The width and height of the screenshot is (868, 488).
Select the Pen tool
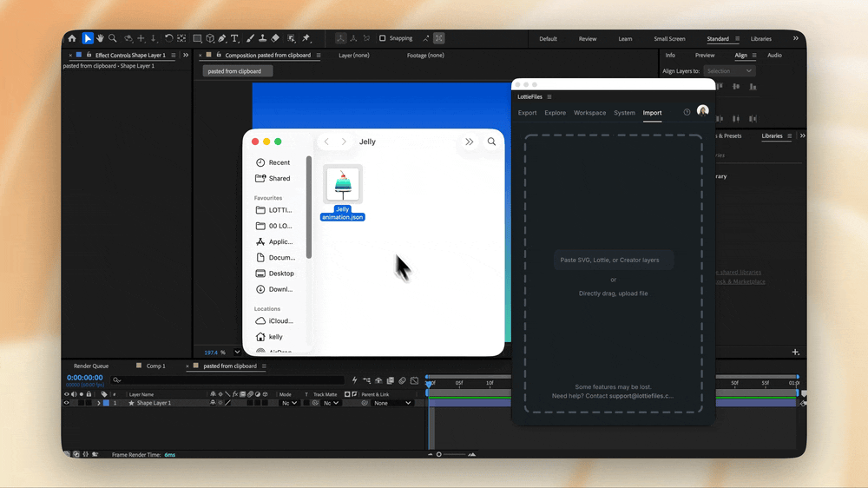pyautogui.click(x=222, y=38)
